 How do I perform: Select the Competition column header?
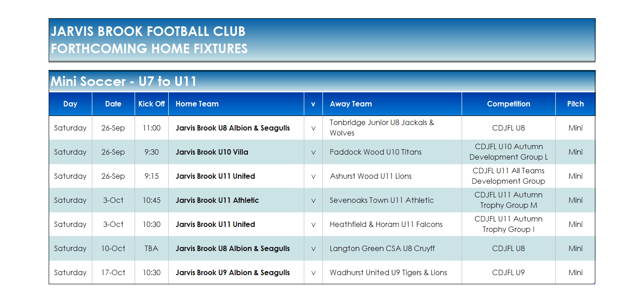pos(508,104)
